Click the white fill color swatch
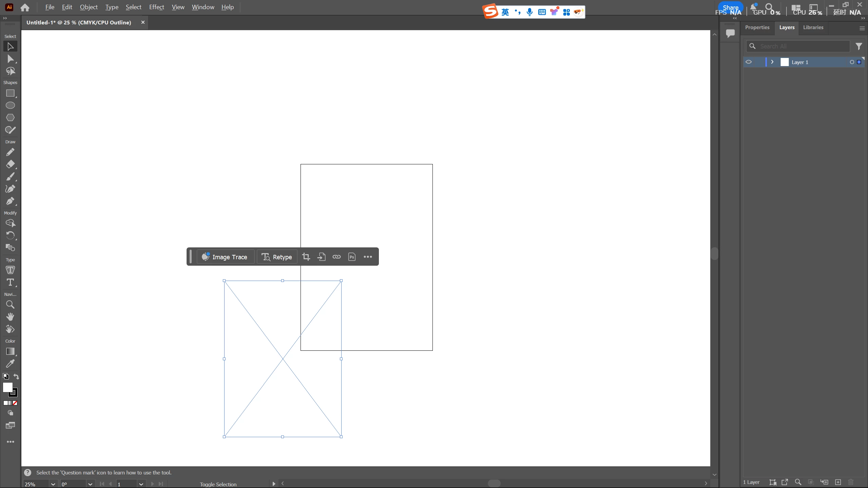868x488 pixels. click(7, 387)
